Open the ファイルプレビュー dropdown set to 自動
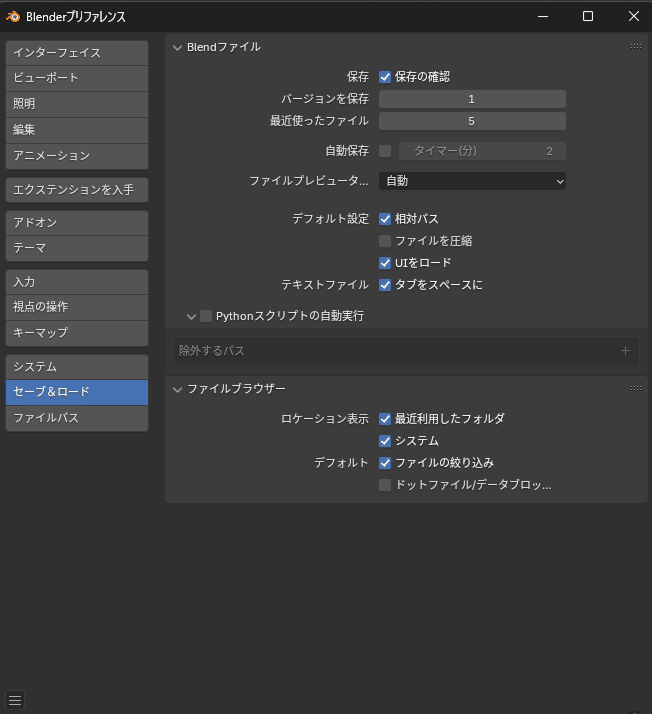The height and width of the screenshot is (714, 652). click(x=472, y=181)
